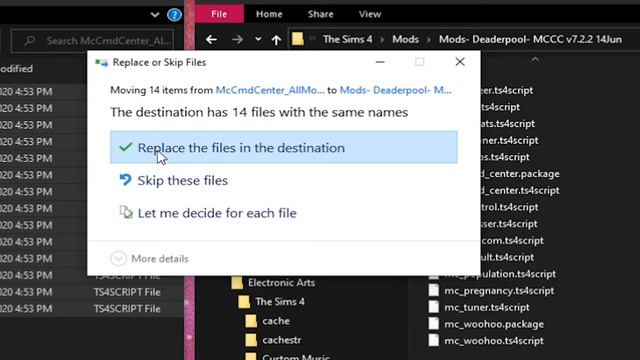This screenshot has width=640, height=360.
Task: Click the blue help question mark icon
Action: click(x=174, y=15)
